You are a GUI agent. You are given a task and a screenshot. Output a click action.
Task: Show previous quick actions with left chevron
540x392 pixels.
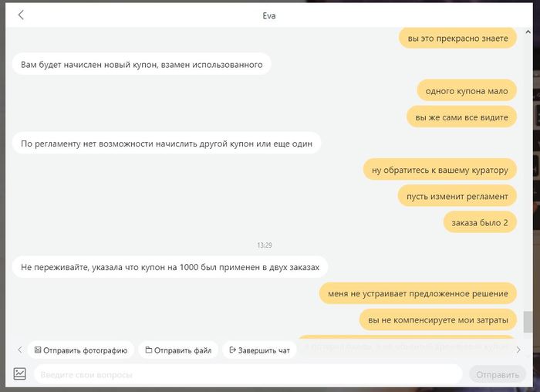[x=19, y=350]
